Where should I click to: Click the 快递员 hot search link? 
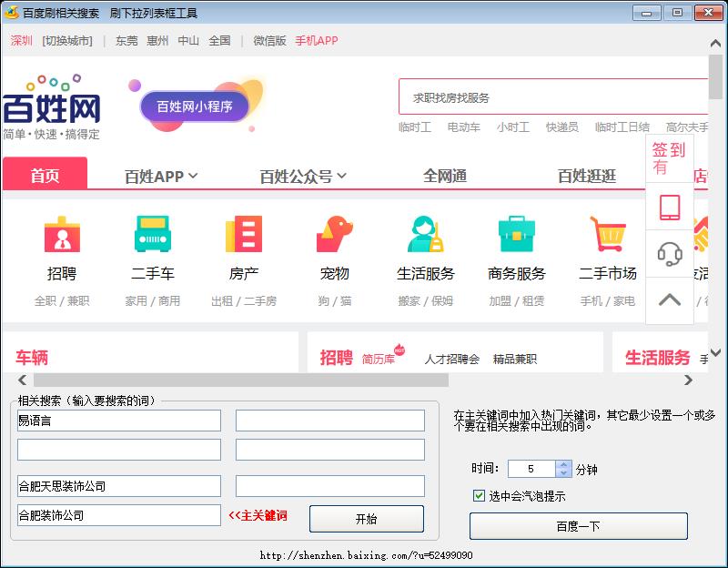(562, 127)
